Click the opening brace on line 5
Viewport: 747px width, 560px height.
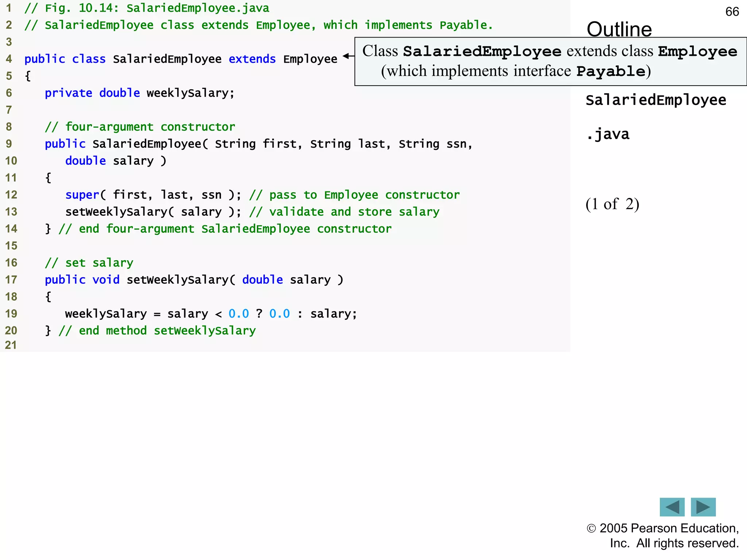pos(28,76)
